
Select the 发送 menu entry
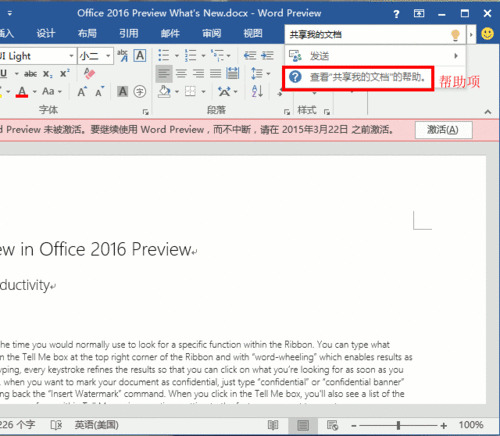375,56
